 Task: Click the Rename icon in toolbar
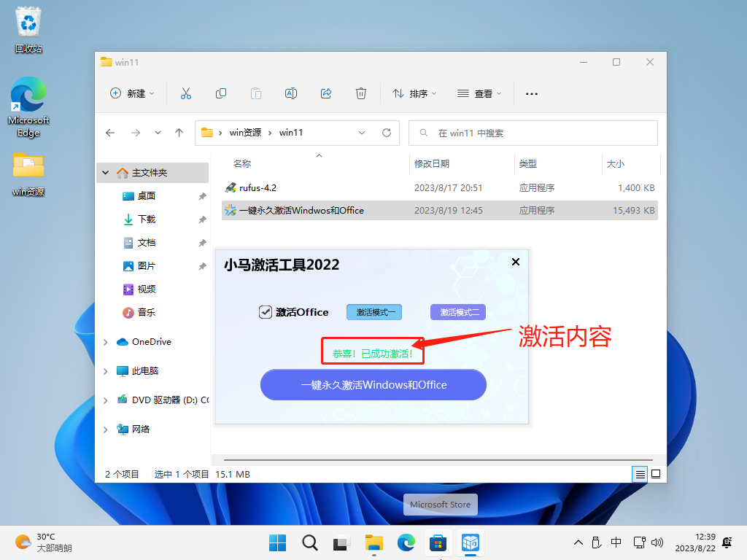[291, 93]
